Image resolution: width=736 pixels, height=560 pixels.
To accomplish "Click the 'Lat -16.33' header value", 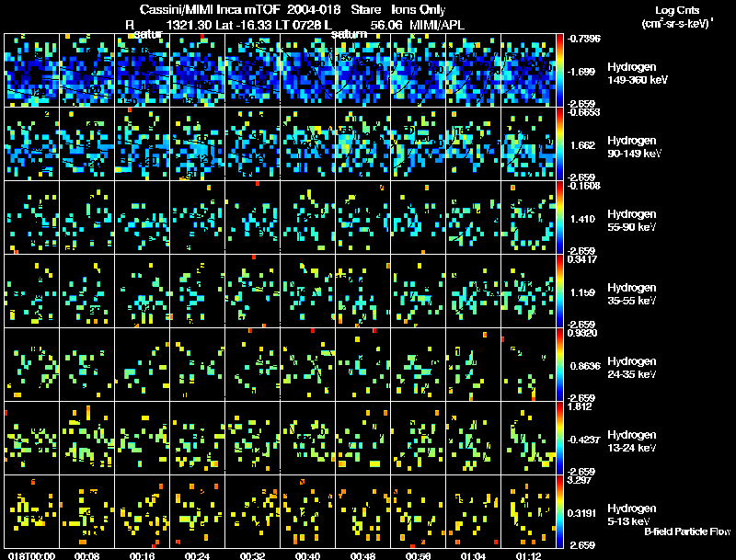I will pyautogui.click(x=244, y=26).
